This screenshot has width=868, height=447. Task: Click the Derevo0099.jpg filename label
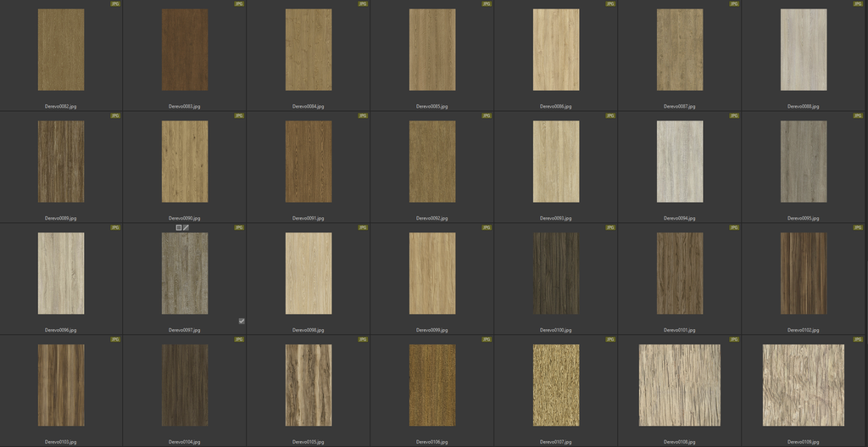[432, 330]
